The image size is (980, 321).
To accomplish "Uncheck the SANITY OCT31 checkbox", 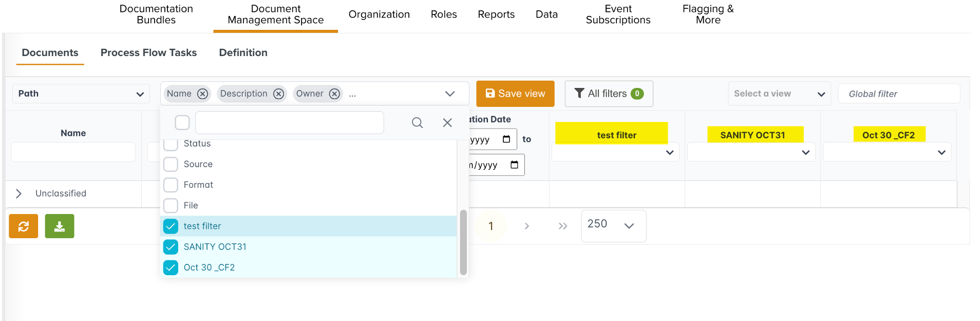I will click(171, 247).
